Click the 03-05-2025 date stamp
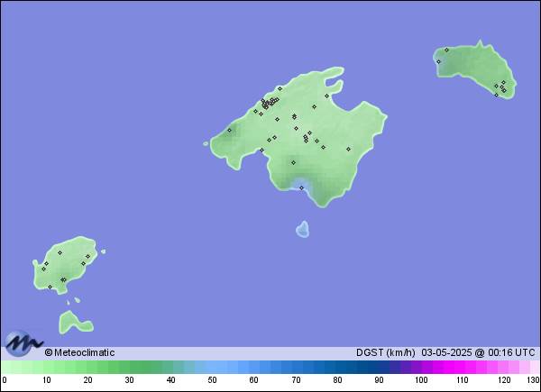Screen dimensions: 541x392 [x=446, y=352]
